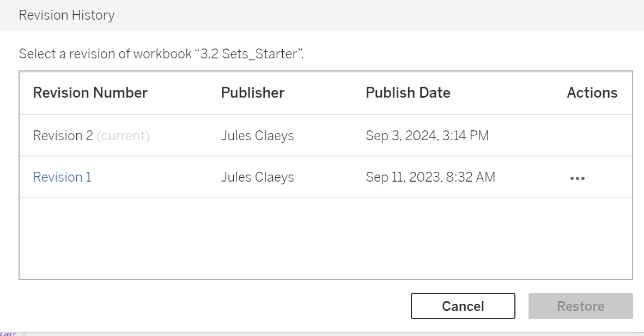
Task: Click the Publisher column header
Action: (252, 93)
